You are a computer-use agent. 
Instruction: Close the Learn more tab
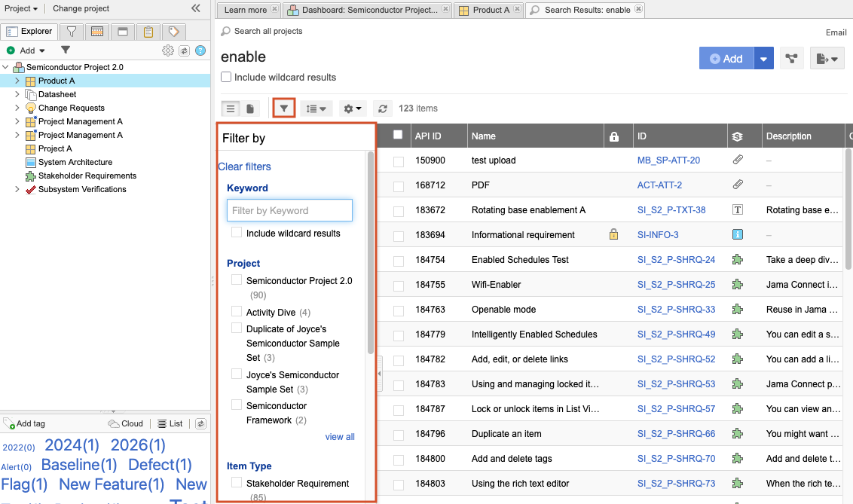click(x=275, y=9)
